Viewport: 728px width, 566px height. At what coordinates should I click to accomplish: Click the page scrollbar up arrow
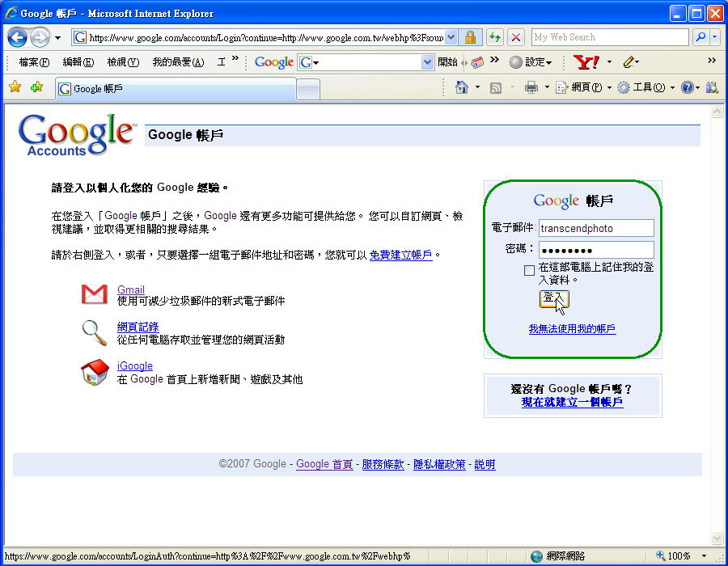pos(717,112)
